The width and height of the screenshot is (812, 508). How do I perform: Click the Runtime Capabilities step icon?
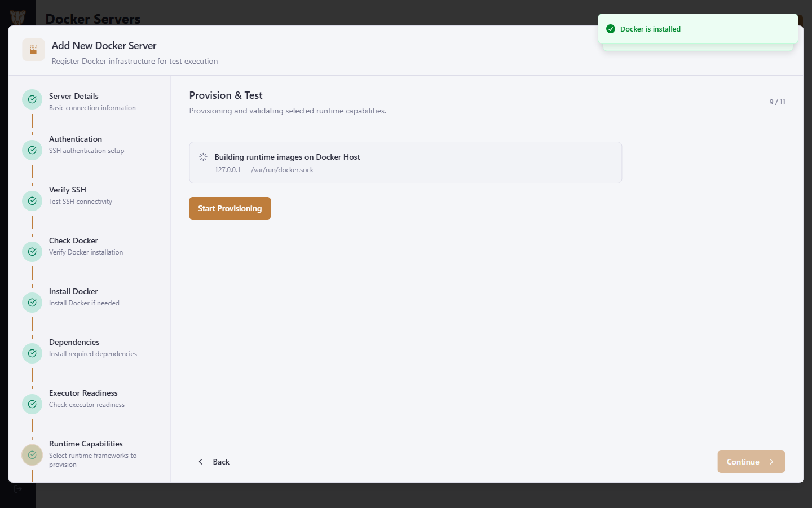(x=32, y=455)
